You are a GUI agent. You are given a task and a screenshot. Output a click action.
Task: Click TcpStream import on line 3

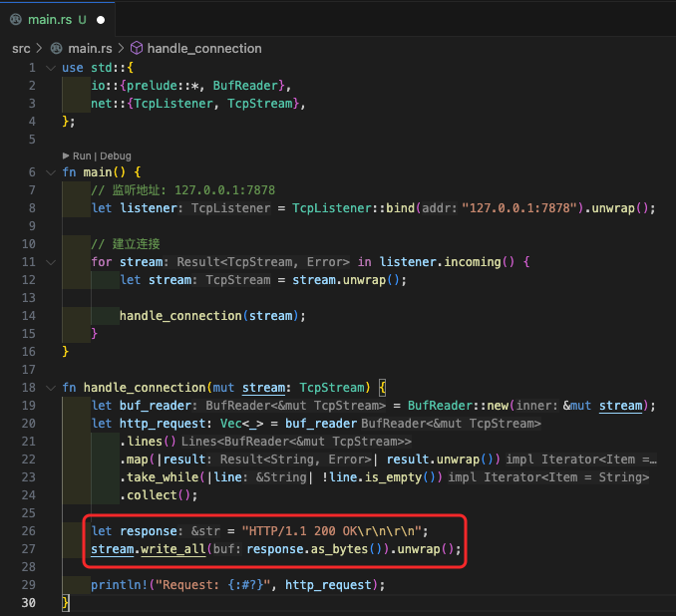coord(260,104)
